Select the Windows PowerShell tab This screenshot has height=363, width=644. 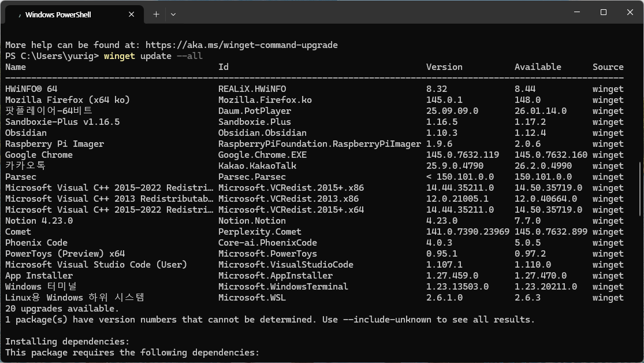(x=75, y=14)
